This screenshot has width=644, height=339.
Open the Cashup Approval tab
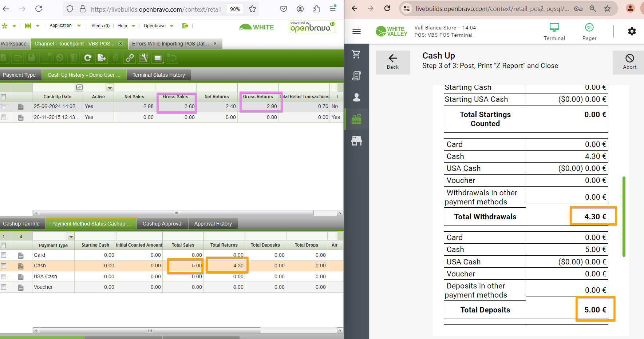click(162, 224)
